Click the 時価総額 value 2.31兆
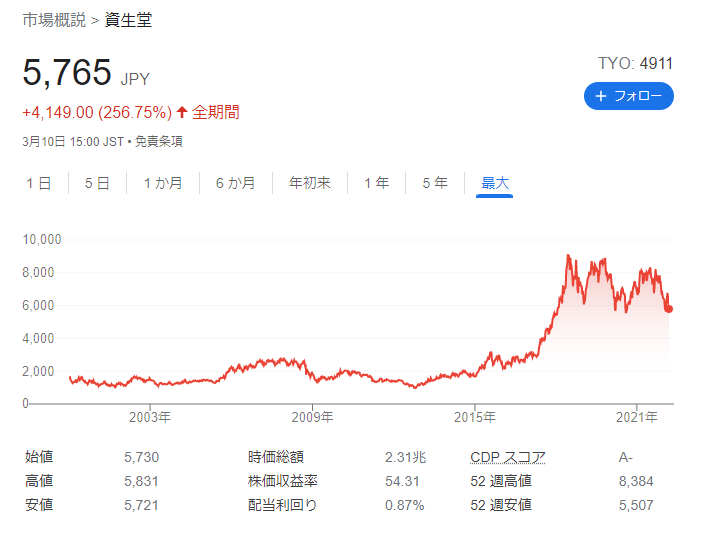The image size is (708, 535). [405, 457]
